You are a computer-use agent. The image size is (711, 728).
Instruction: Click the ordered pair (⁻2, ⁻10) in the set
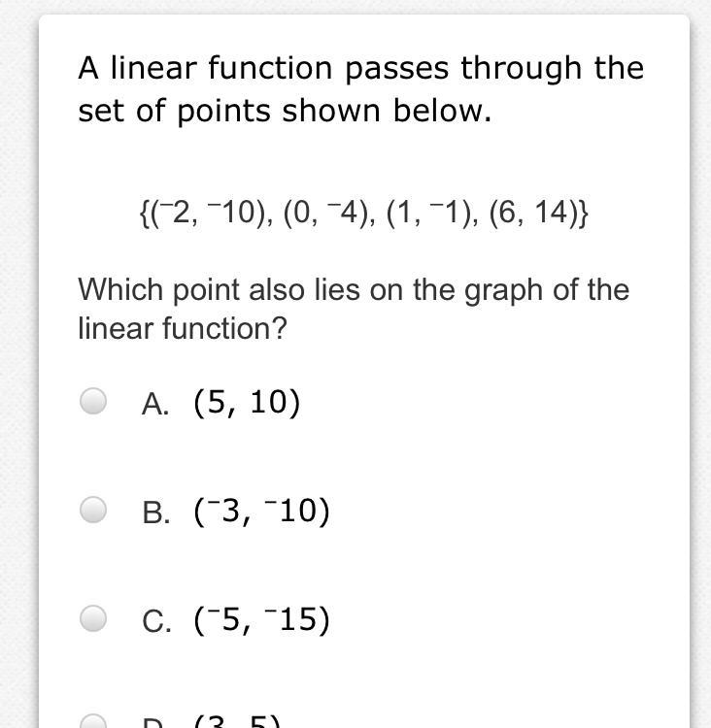[206, 214]
